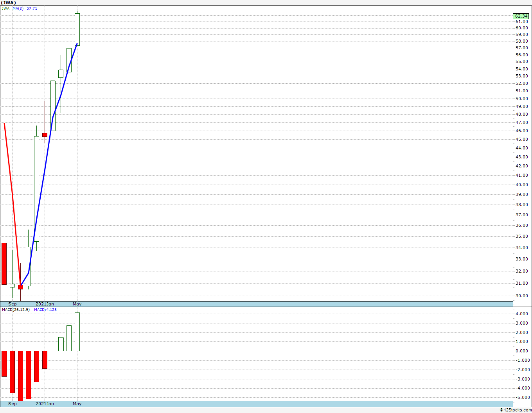
Task: Click the MACD: 4.128 value label
Action: click(45, 309)
